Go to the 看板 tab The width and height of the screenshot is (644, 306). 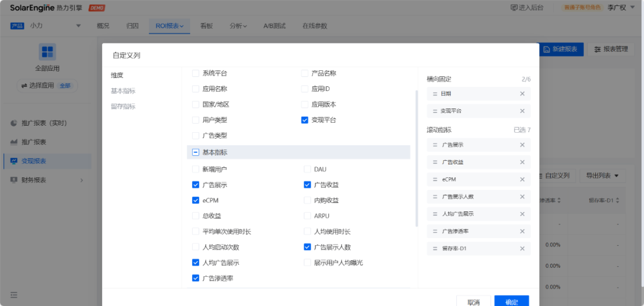point(206,26)
